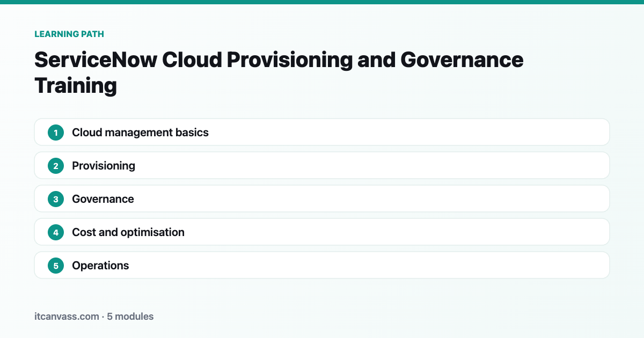Open the Cloud management basics module
Viewport: 644px width, 338px height.
[x=322, y=132]
